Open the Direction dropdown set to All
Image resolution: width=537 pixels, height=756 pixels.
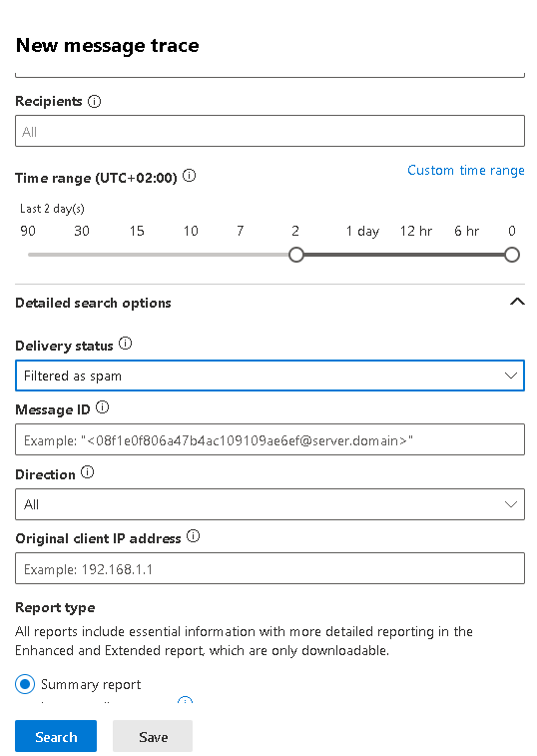(269, 504)
